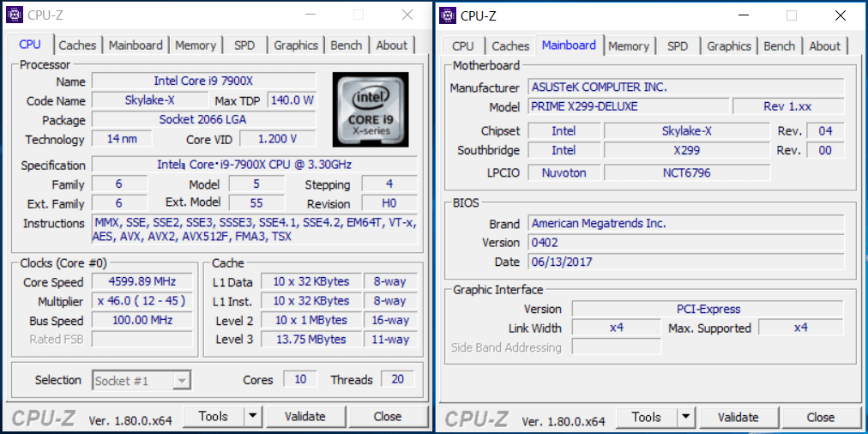Open the Socket #1 selection dropdown
Viewport: 868px width, 434px height.
(142, 380)
